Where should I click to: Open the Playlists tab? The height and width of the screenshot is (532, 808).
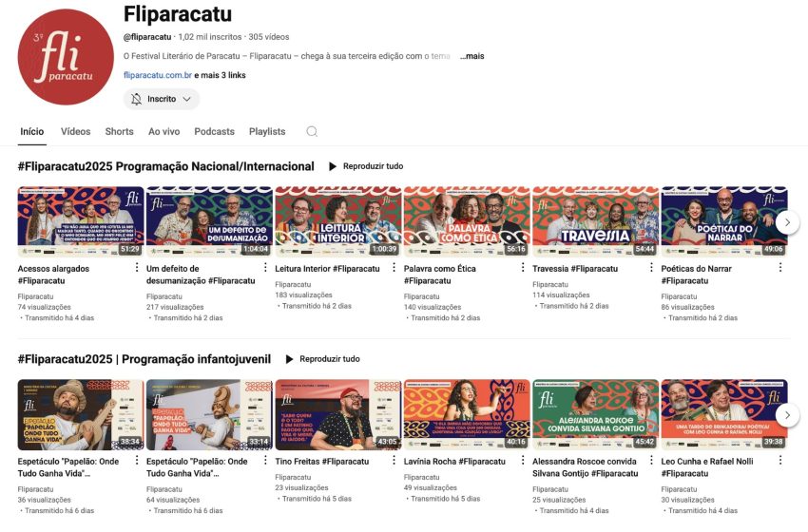[267, 131]
